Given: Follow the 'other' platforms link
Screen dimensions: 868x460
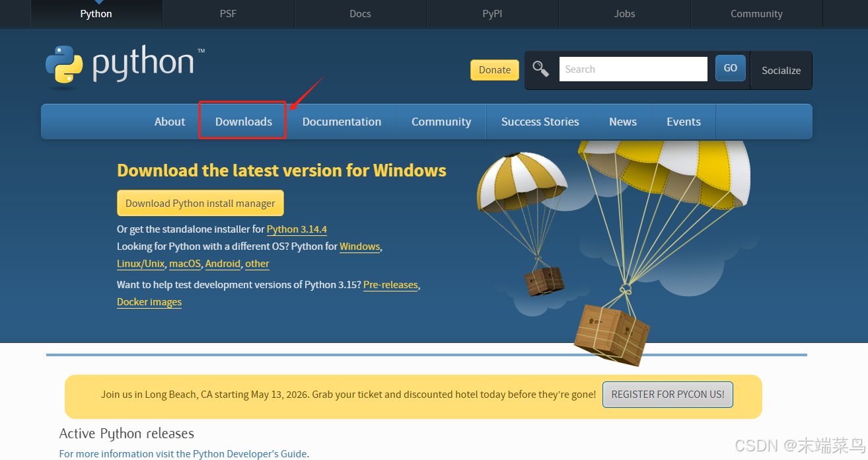Looking at the screenshot, I should tap(257, 264).
